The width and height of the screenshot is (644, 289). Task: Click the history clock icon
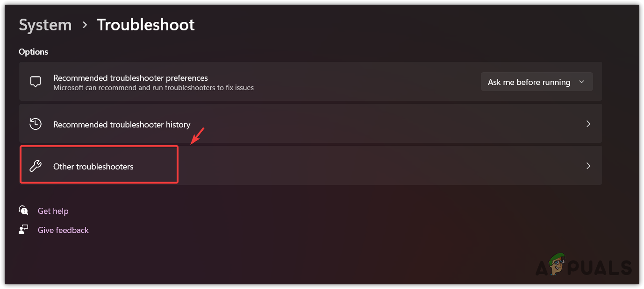pyautogui.click(x=36, y=124)
